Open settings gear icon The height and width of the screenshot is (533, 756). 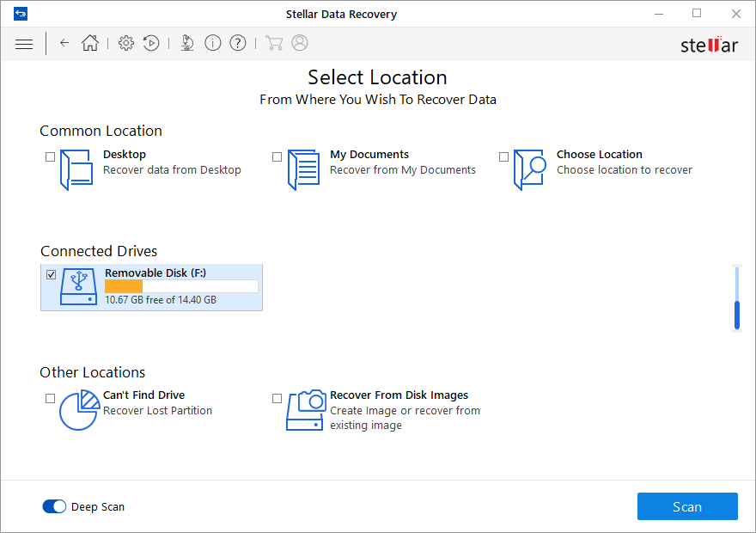pyautogui.click(x=126, y=43)
